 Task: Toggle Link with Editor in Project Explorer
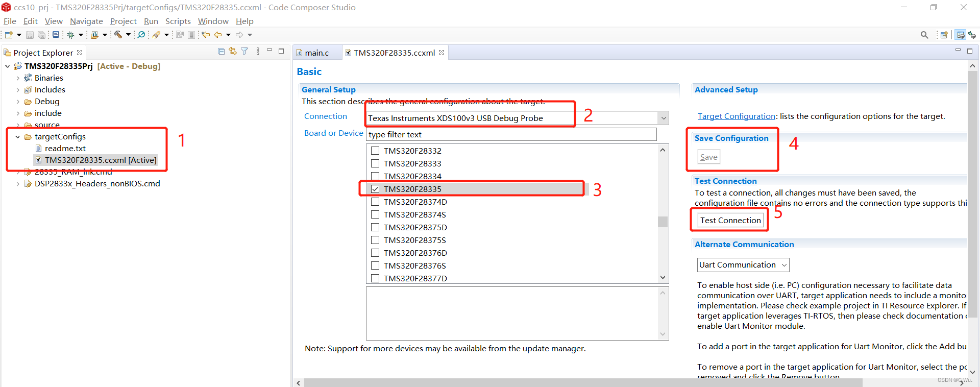coord(233,52)
